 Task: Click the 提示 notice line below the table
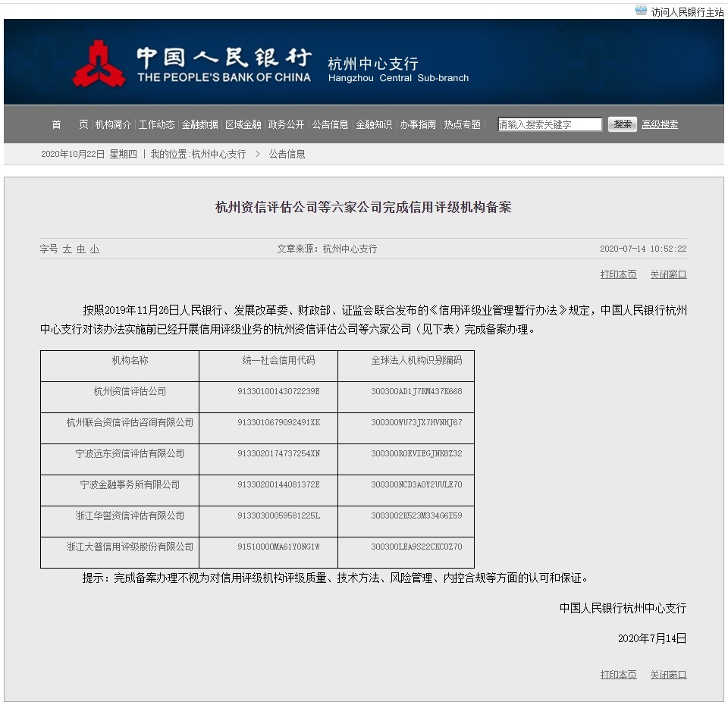click(x=335, y=578)
